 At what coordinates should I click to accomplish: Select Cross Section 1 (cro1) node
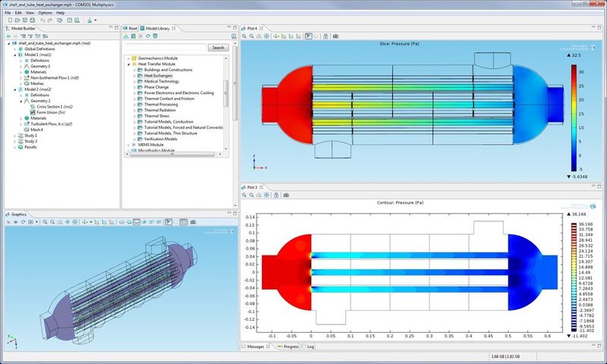tap(55, 107)
